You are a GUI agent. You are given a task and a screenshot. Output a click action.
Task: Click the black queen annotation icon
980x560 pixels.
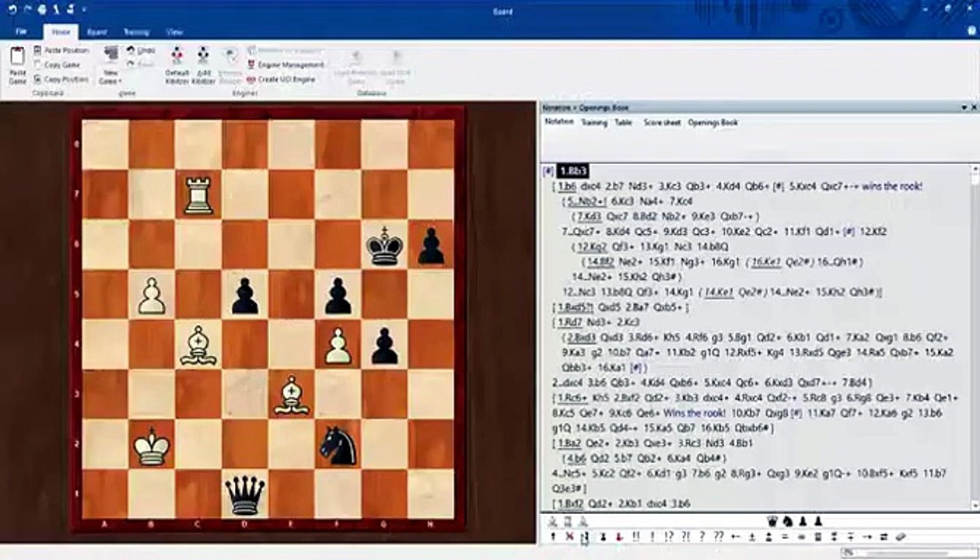[x=772, y=522]
